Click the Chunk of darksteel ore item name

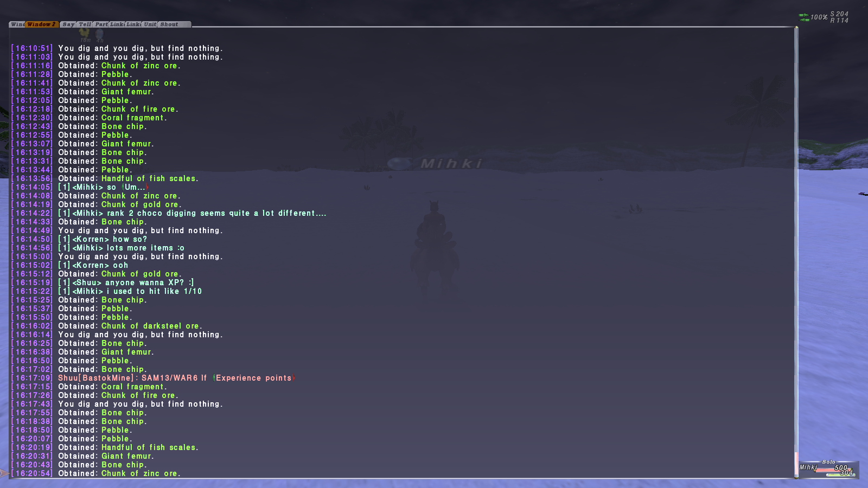(x=150, y=326)
